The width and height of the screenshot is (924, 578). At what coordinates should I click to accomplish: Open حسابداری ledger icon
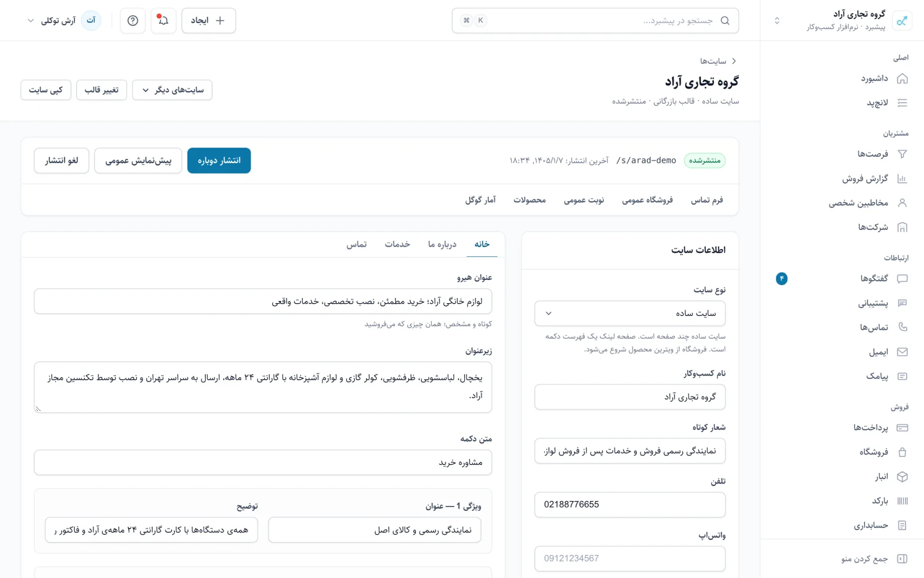click(902, 525)
